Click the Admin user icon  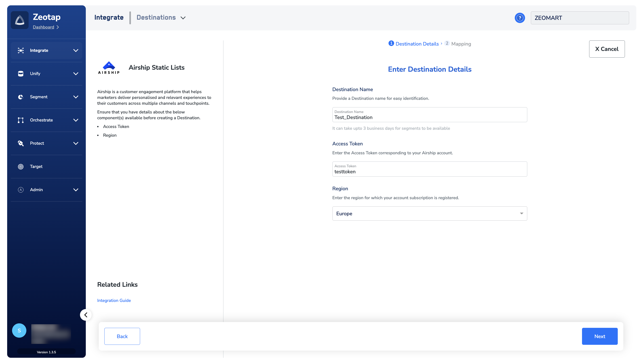pos(21,190)
